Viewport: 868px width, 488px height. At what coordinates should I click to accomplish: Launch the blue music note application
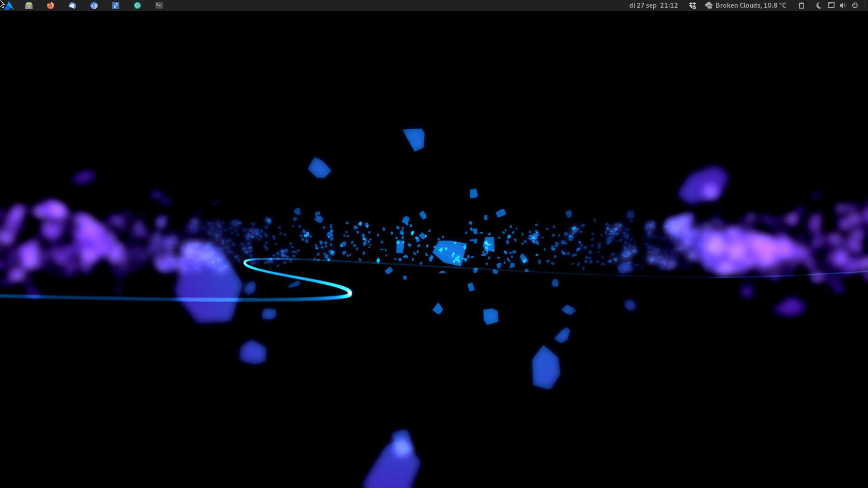[116, 5]
